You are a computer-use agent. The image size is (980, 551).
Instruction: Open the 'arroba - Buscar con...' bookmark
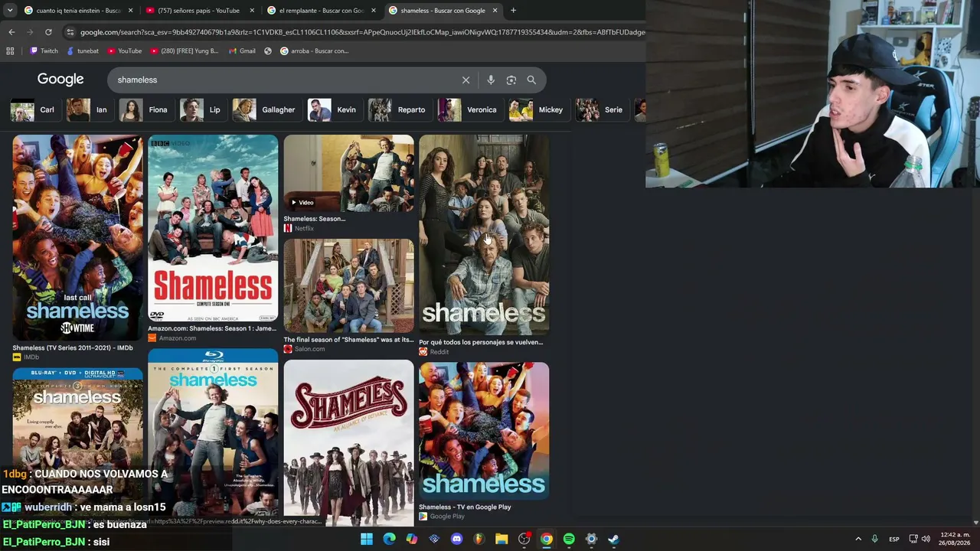click(314, 51)
